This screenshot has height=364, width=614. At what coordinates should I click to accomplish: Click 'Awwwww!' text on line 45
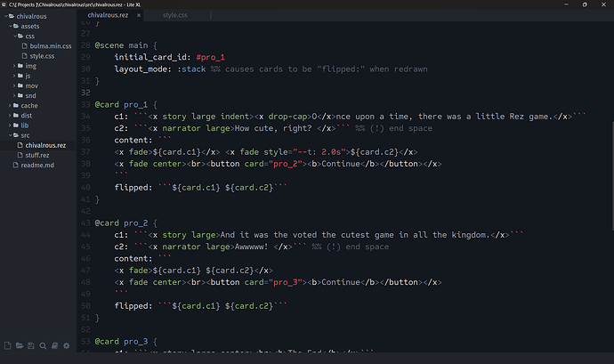[252, 247]
